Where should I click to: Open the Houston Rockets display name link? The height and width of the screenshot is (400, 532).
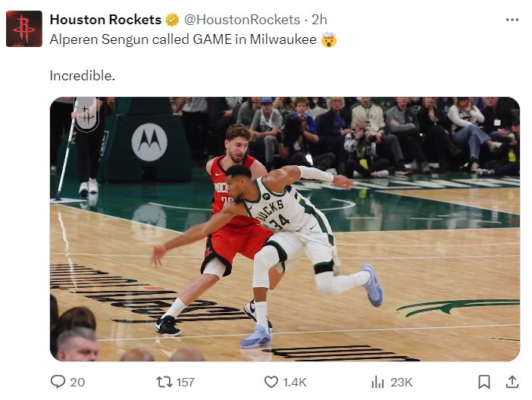tap(105, 20)
